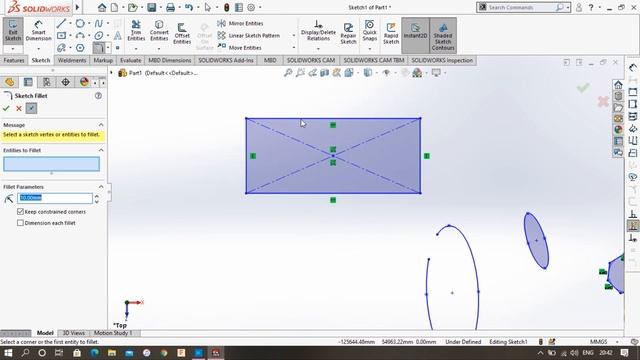The width and height of the screenshot is (640, 360).
Task: Check Dimension each fillet
Action: click(20, 223)
